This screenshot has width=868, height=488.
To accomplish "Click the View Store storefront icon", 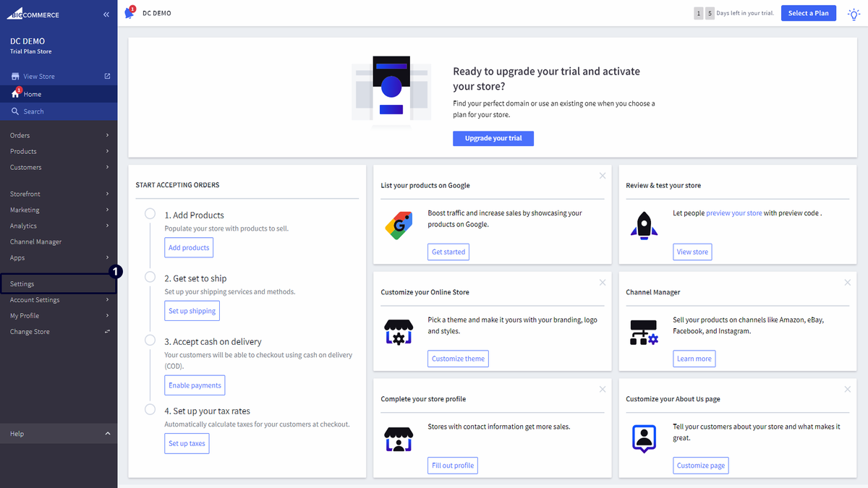I will point(15,76).
